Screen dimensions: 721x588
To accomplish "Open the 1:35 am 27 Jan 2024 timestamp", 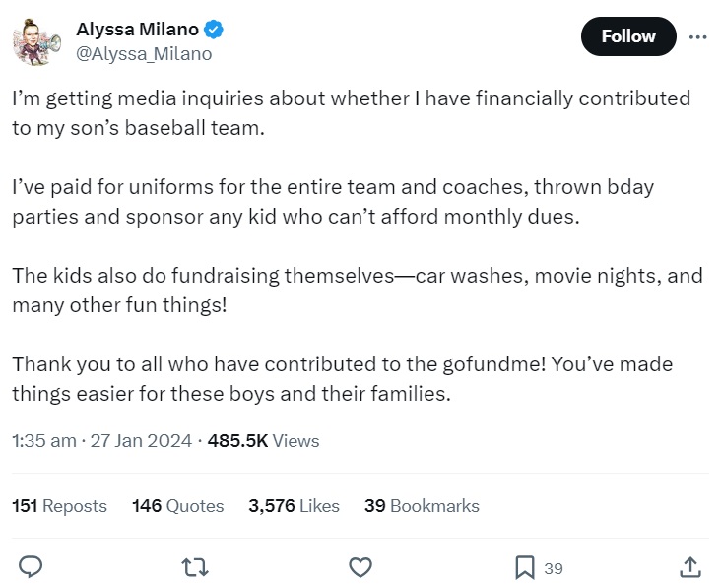I will [101, 441].
